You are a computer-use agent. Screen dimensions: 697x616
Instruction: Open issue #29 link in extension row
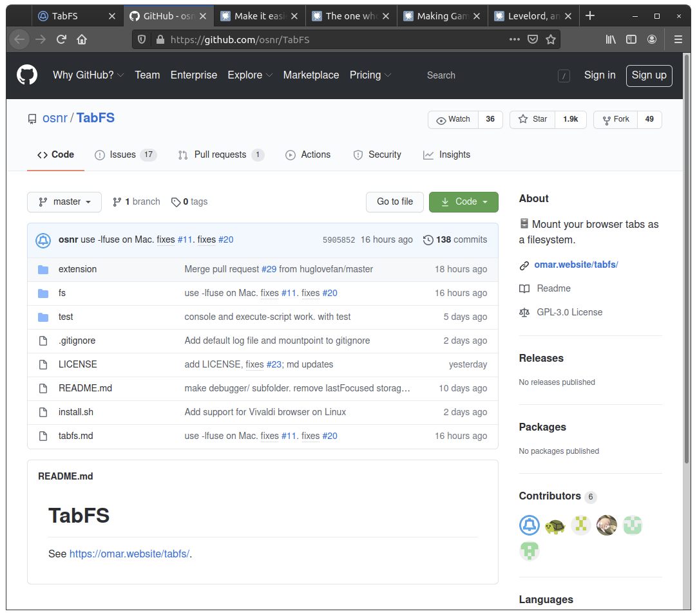269,269
